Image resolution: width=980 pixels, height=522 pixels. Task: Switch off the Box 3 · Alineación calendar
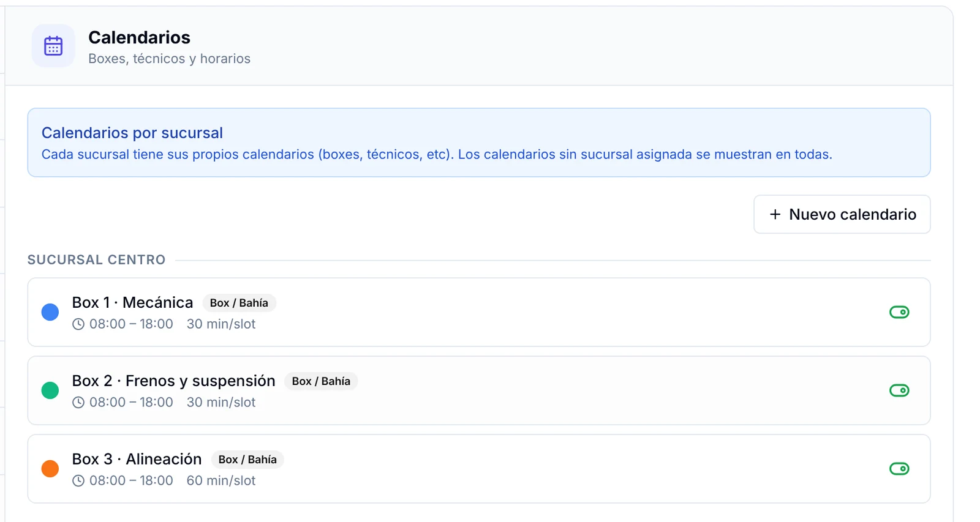(899, 469)
